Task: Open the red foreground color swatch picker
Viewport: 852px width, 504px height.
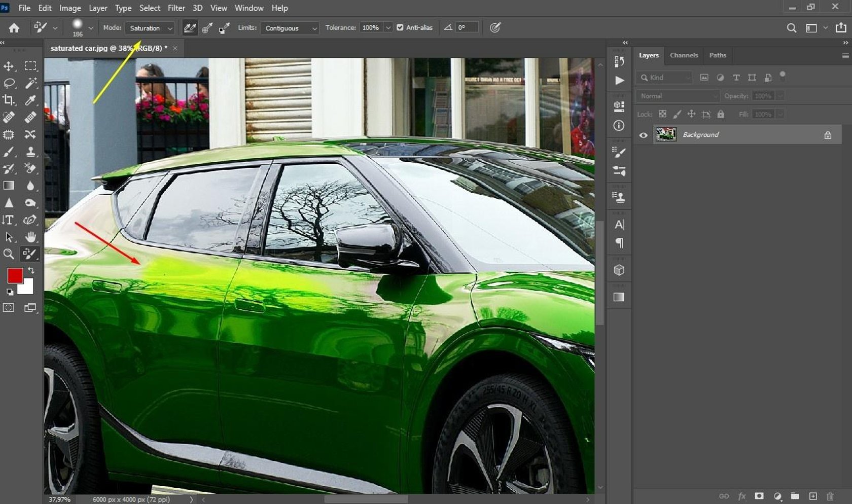Action: point(15,276)
